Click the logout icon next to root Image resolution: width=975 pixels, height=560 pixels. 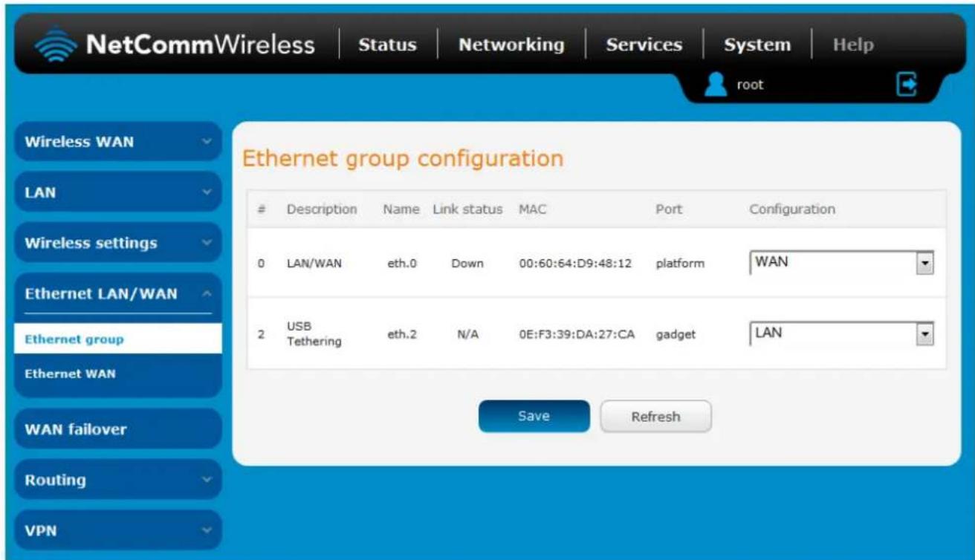(x=907, y=85)
